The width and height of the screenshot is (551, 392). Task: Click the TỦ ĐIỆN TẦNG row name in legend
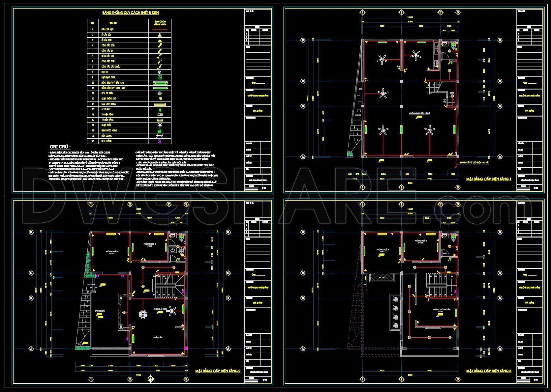click(107, 120)
